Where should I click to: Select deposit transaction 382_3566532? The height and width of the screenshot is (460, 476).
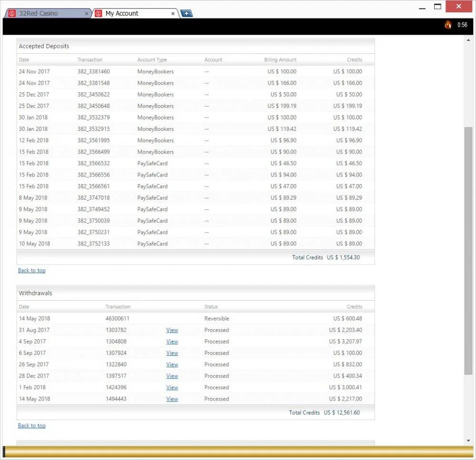coord(93,164)
